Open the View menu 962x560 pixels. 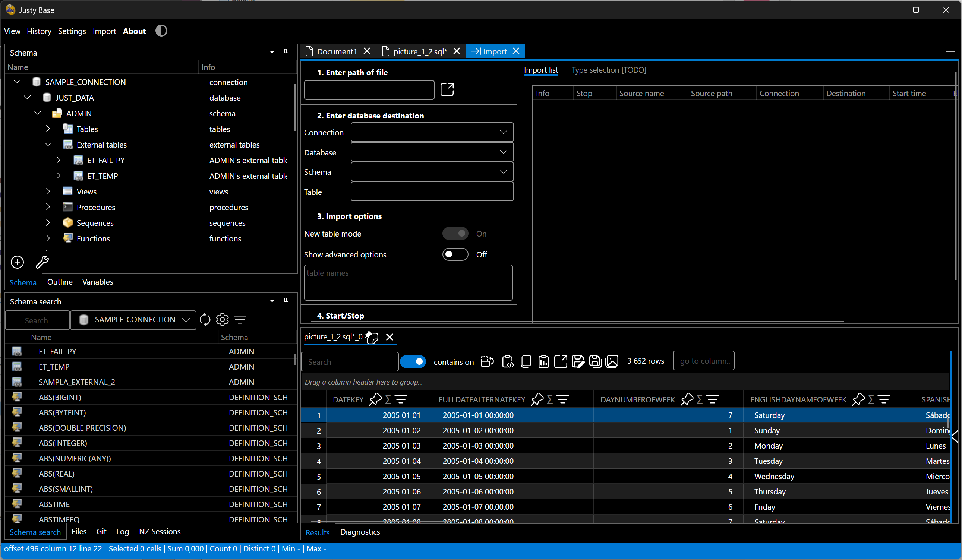click(x=12, y=31)
